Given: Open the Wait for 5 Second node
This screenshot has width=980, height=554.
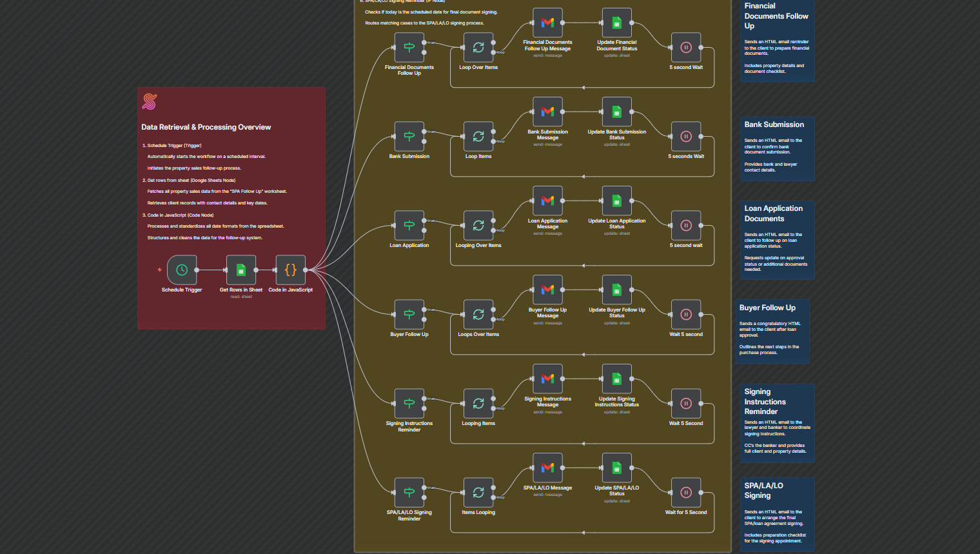Looking at the screenshot, I should pos(686,493).
